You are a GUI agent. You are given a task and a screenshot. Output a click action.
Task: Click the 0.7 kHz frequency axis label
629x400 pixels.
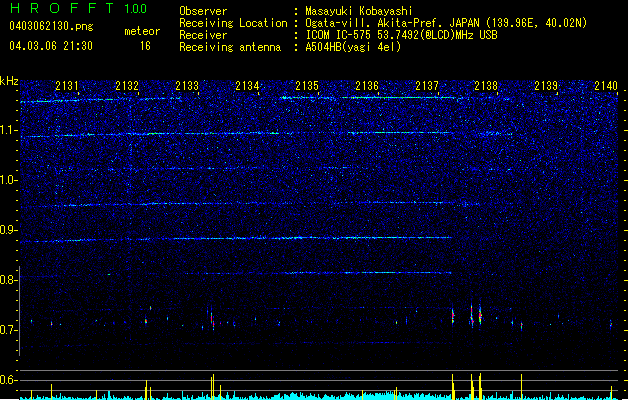pos(8,330)
